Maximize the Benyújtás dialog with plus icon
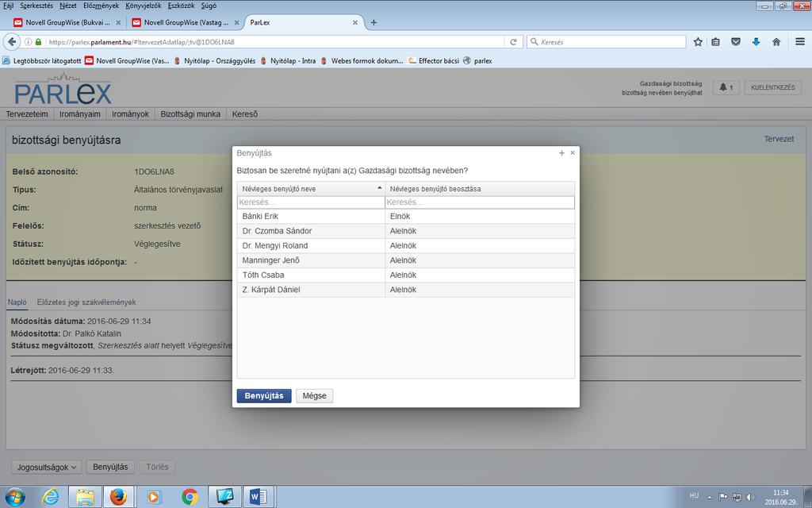 (x=562, y=153)
